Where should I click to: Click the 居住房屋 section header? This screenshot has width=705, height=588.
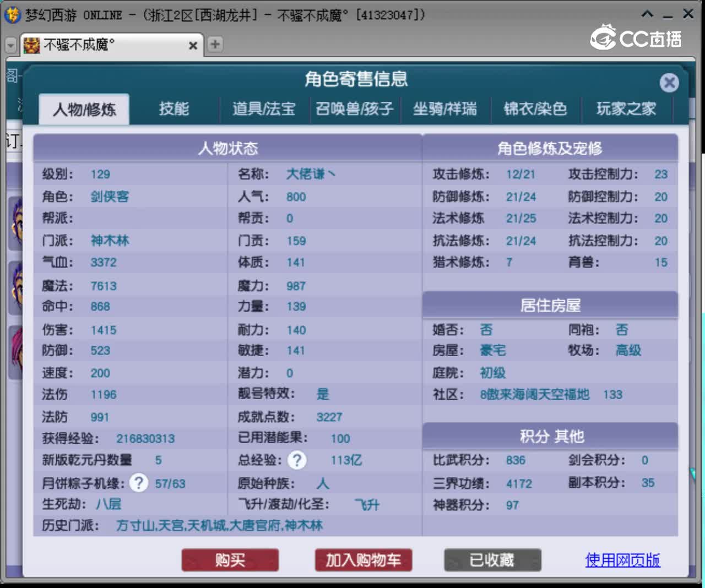pyautogui.click(x=550, y=305)
